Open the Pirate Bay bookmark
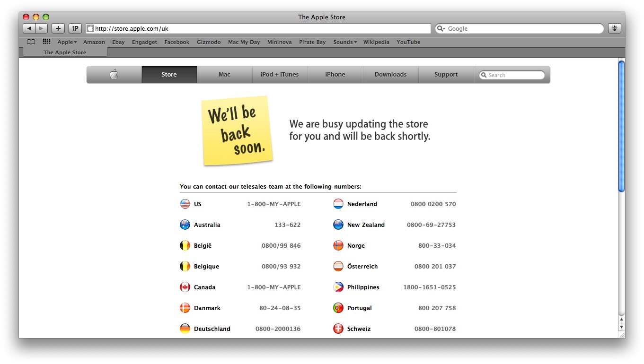Viewport: 644px width, 364px height. tap(312, 42)
